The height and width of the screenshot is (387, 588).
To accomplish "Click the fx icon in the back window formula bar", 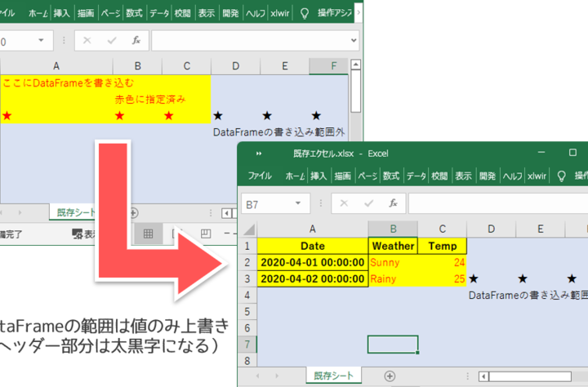I will tap(136, 40).
